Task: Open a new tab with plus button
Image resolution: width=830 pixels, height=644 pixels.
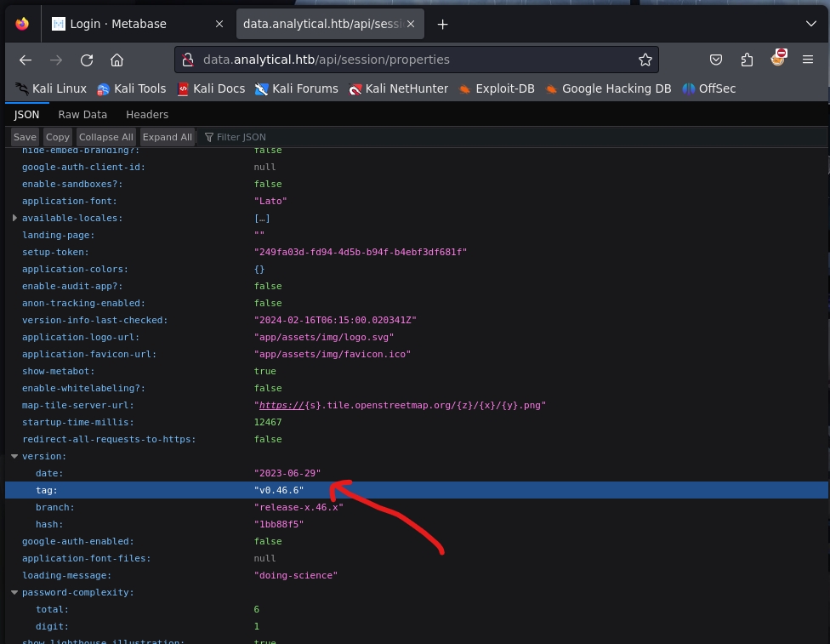Action: [442, 24]
